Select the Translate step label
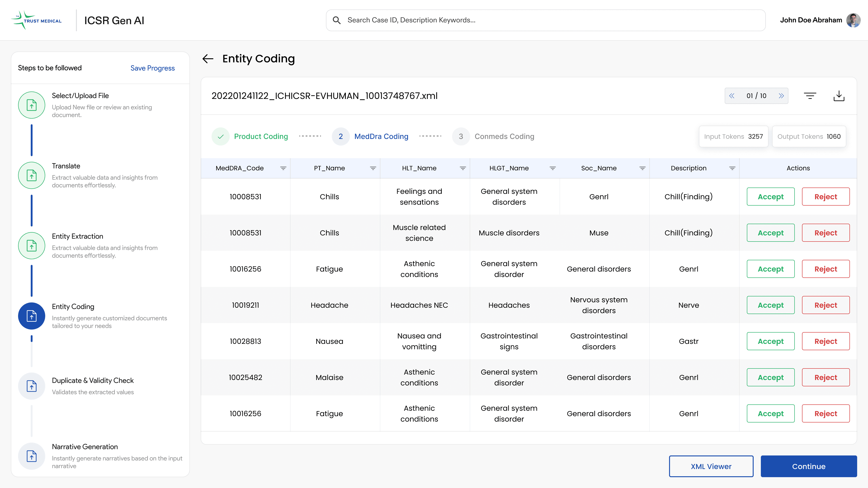The image size is (868, 488). [66, 166]
